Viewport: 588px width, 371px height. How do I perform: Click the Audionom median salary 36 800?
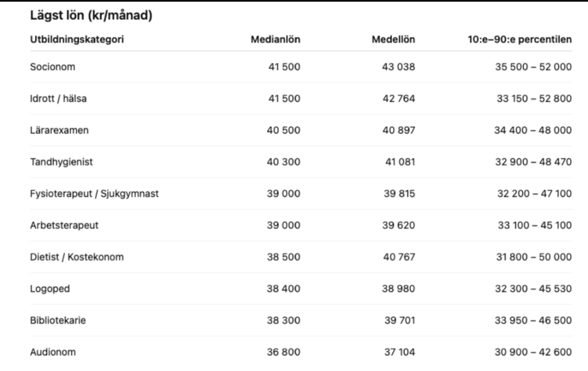click(x=284, y=352)
